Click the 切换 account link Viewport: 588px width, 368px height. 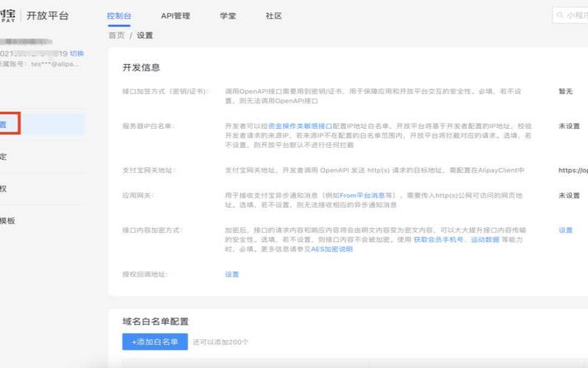77,53
